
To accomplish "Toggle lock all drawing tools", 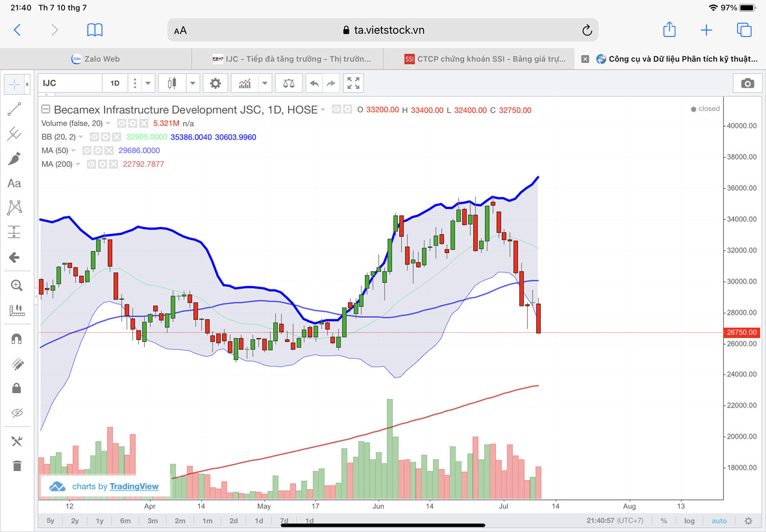I will click(x=17, y=388).
